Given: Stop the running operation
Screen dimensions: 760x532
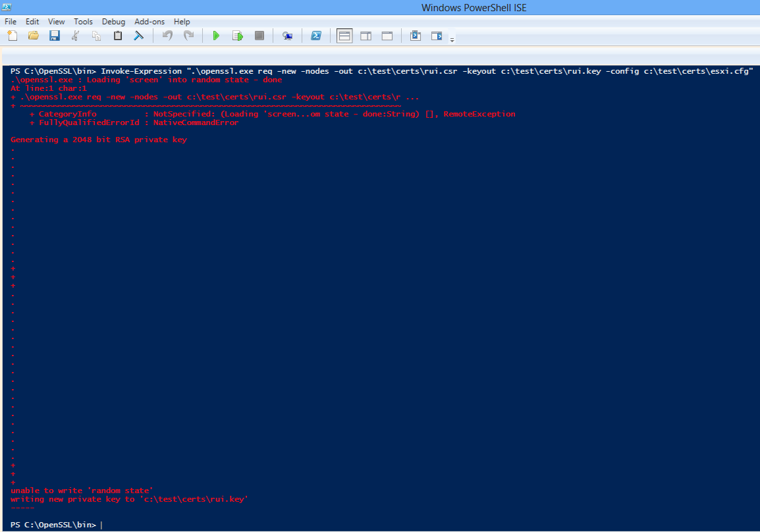Looking at the screenshot, I should point(259,36).
